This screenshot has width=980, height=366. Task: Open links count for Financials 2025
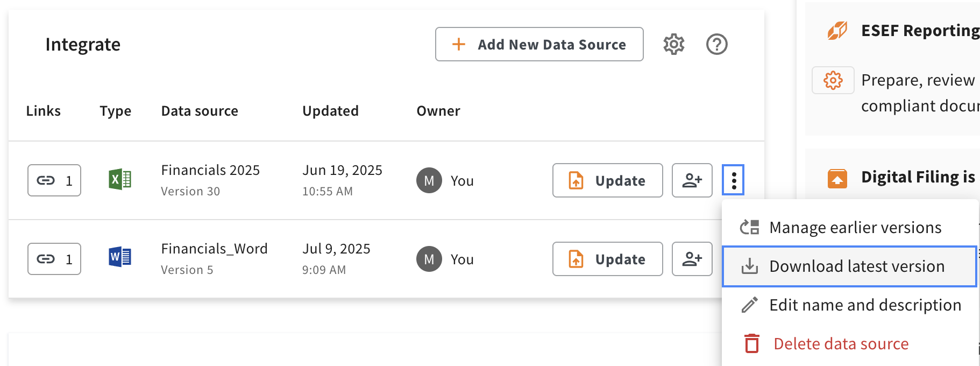(x=54, y=180)
